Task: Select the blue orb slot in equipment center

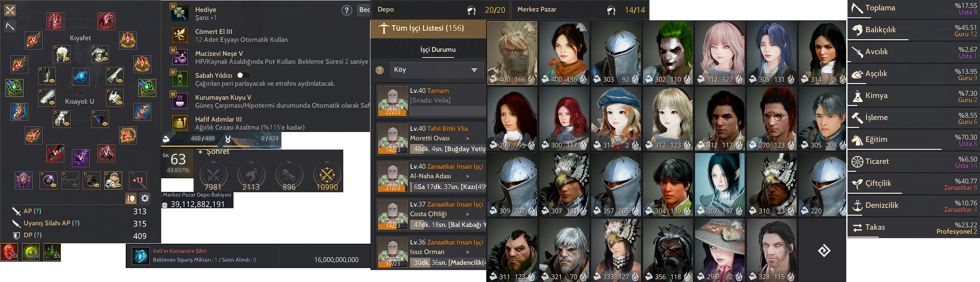Action: (x=81, y=76)
